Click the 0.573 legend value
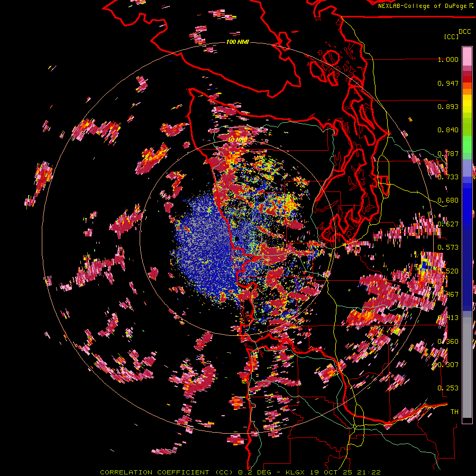This screenshot has width=476, height=476. pos(448,248)
